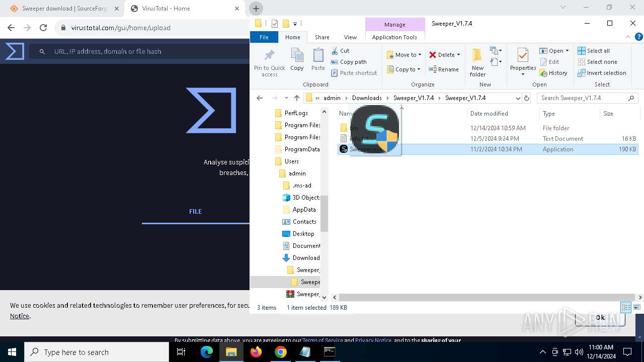This screenshot has height=362, width=644.
Task: Show hidden tray icons chevron
Action: [542, 352]
